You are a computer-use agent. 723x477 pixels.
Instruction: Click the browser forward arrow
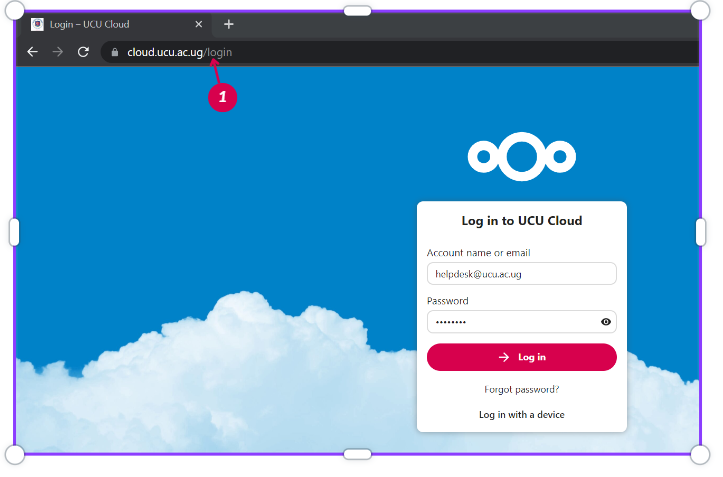pyautogui.click(x=58, y=52)
